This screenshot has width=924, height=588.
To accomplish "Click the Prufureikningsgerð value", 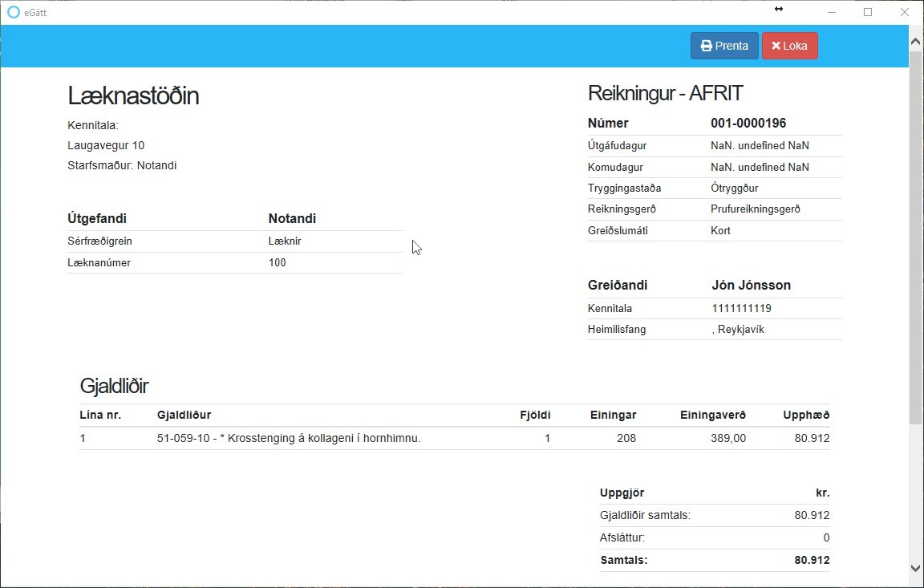I will [x=756, y=209].
